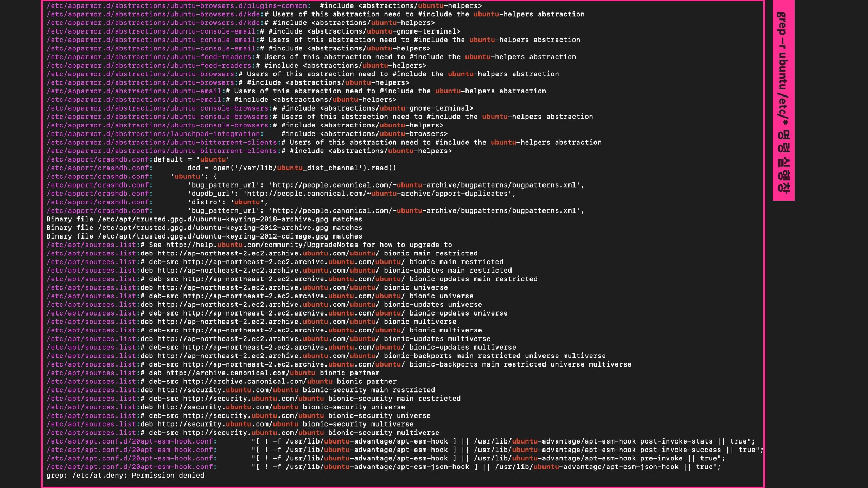
Task: Select the ubuntu-browsers.d/kde 'Users of this abstraction' line
Action: click(x=316, y=14)
